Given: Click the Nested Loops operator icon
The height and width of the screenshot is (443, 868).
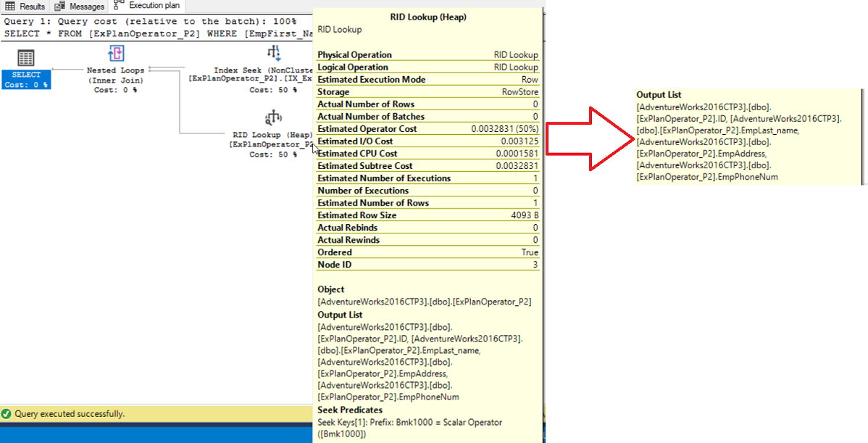Looking at the screenshot, I should coord(116,54).
